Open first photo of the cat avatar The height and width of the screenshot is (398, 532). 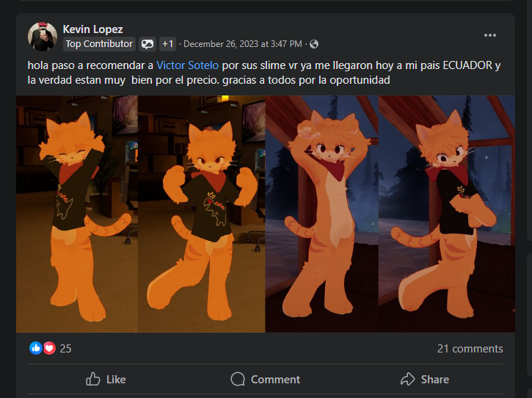point(77,213)
